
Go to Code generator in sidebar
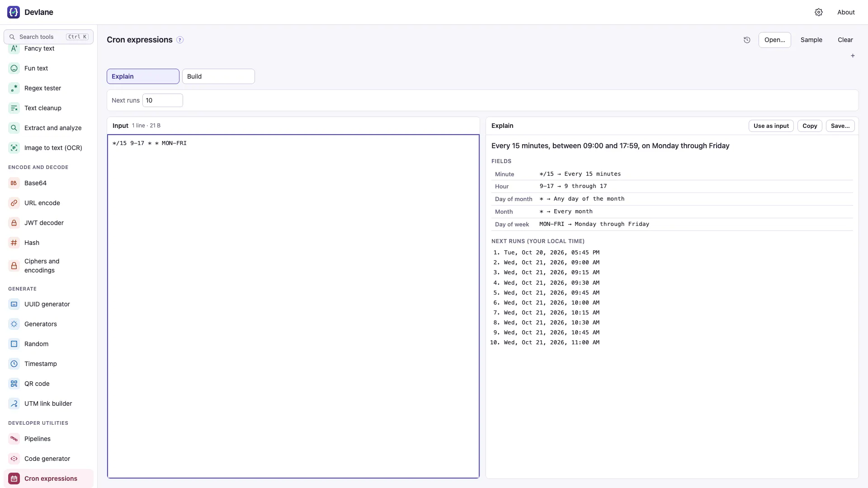[48, 459]
